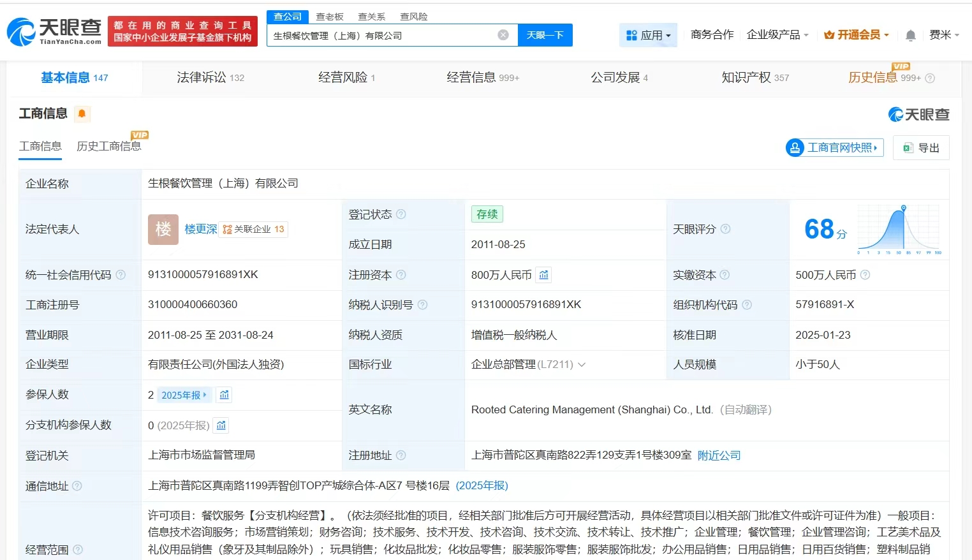Select the 成立日期 value 2011-08-25
This screenshot has height=560, width=972.
[x=498, y=244]
